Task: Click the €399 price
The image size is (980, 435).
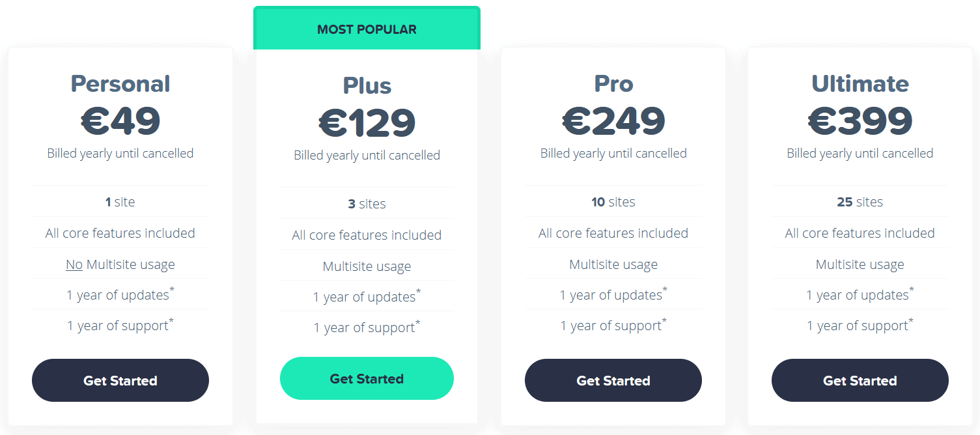Action: click(860, 120)
